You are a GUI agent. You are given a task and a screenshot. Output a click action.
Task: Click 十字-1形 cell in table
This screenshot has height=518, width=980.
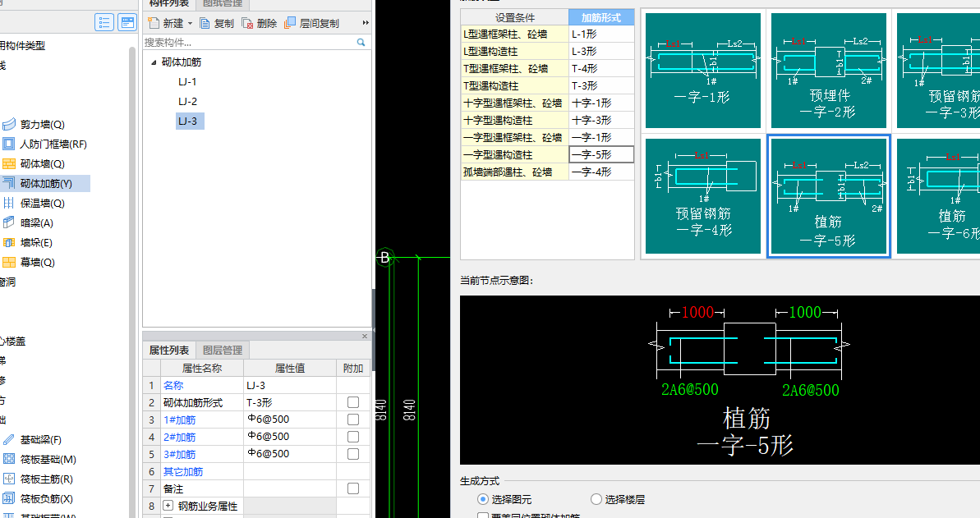pyautogui.click(x=601, y=103)
